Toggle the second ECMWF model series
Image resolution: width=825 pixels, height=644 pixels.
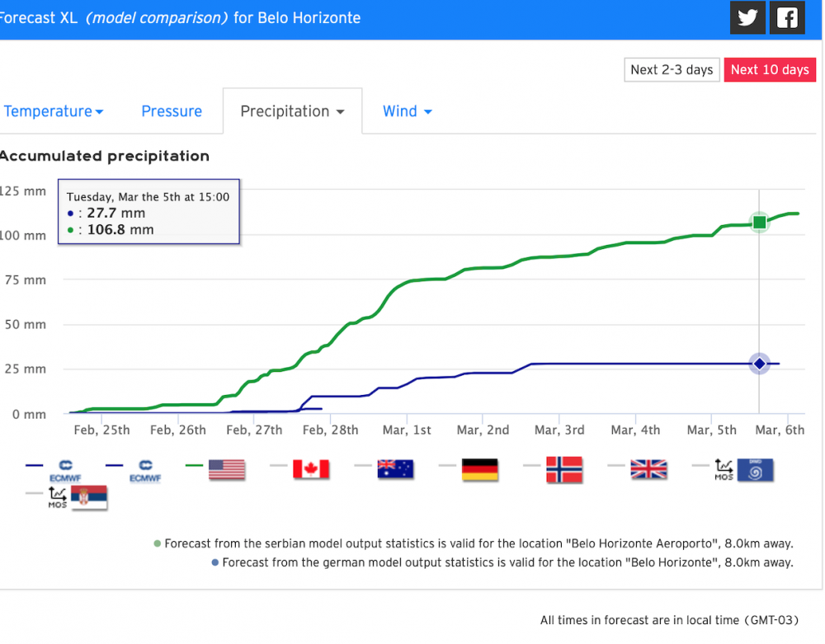(x=146, y=470)
